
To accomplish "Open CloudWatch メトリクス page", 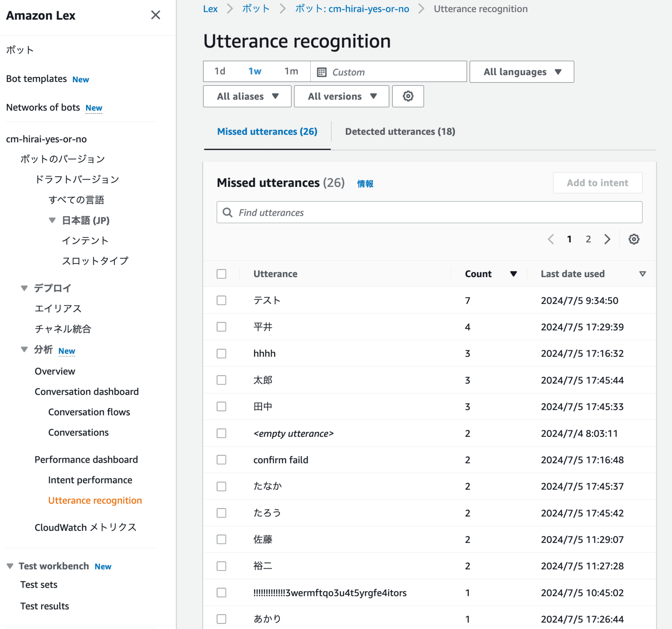I will point(86,528).
